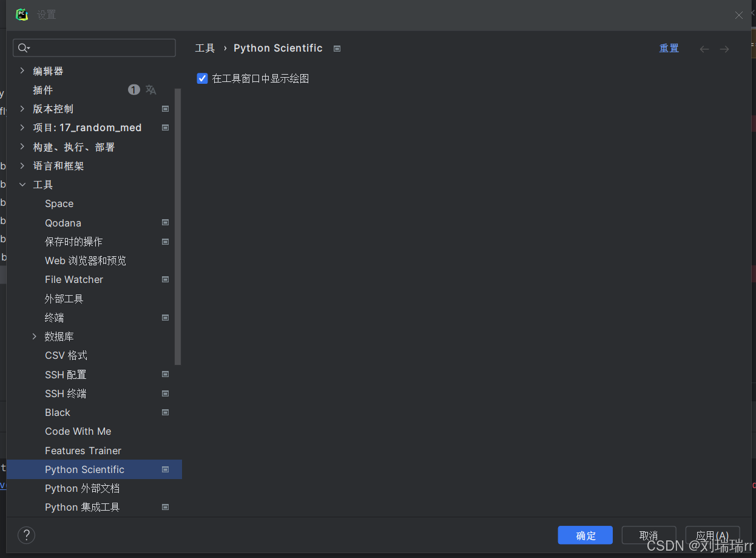Open the search history dropdown arrow

[x=29, y=49]
